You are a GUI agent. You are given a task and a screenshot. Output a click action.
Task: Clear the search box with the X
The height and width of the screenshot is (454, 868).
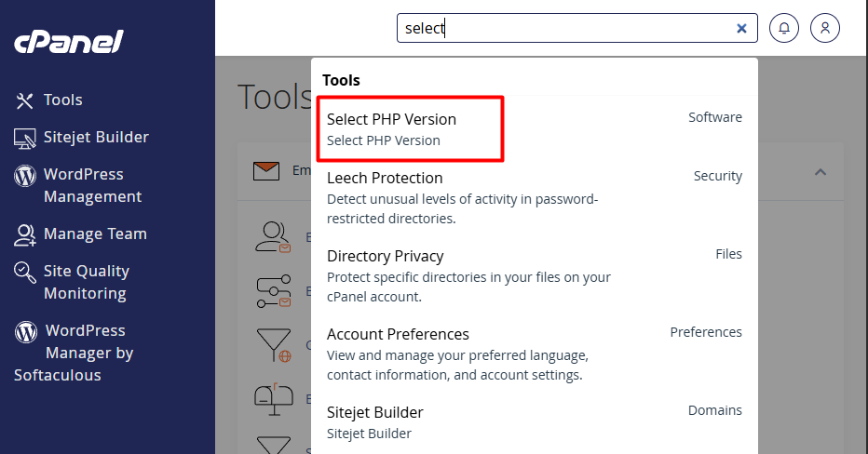click(741, 28)
